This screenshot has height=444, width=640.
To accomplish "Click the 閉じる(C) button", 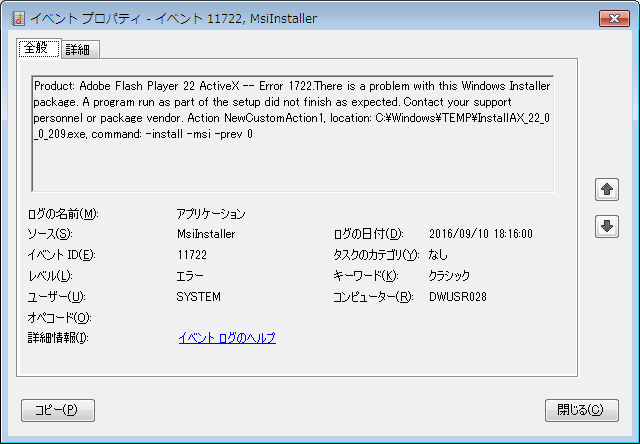I will pos(582,410).
